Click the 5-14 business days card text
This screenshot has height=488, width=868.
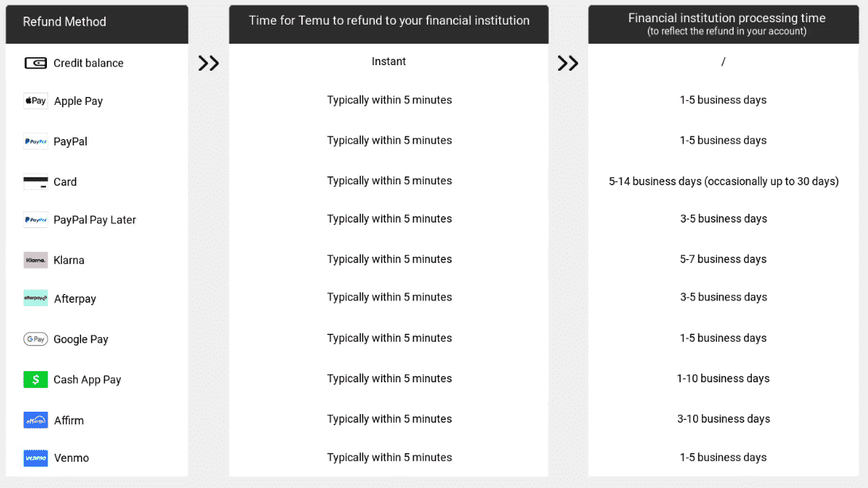pos(723,181)
